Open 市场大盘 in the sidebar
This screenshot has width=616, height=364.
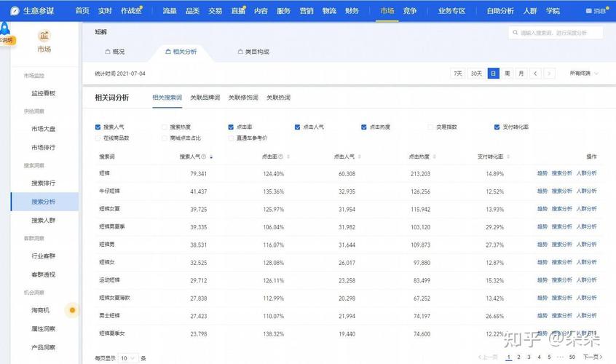pyautogui.click(x=43, y=129)
